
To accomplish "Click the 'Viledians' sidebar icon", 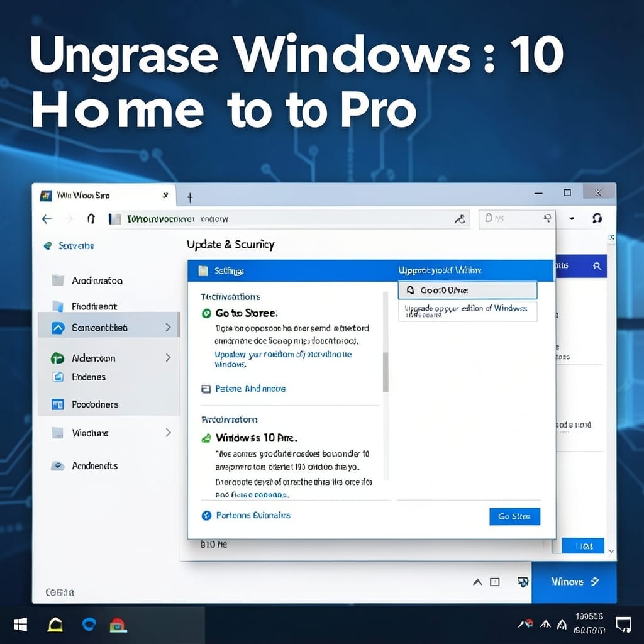I will click(57, 433).
